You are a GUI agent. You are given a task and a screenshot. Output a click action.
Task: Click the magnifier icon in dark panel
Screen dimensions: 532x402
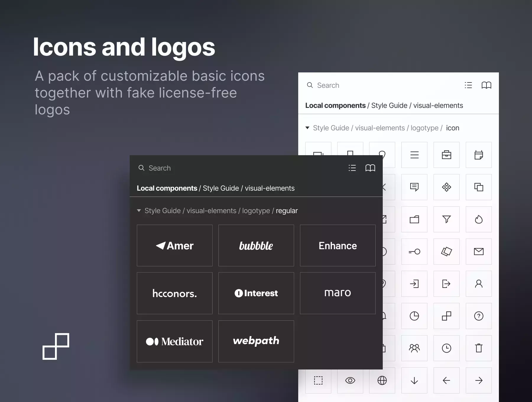coord(142,168)
